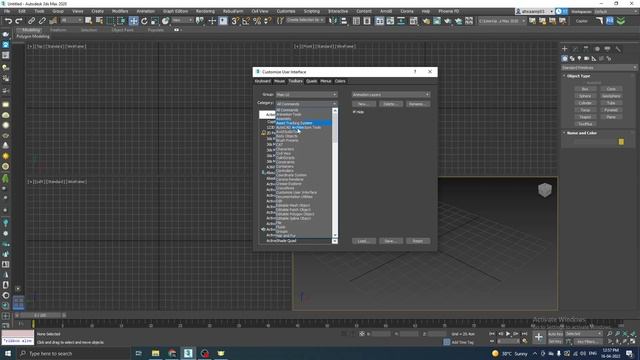Click the Category combo box field
Screen dimensions: 640x360
click(306, 104)
